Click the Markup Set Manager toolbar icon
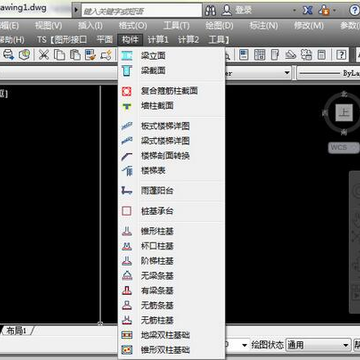This screenshot has height=360, width=360. [x=306, y=55]
